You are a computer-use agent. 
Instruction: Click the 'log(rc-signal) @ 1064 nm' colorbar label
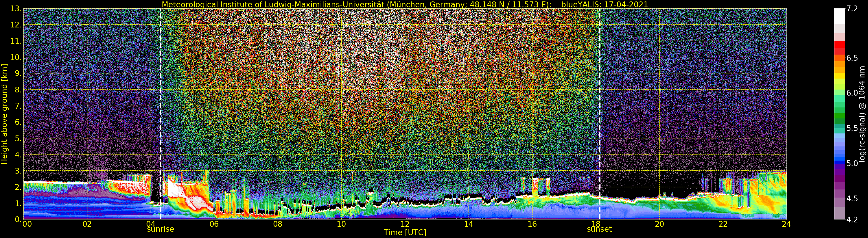862,114
